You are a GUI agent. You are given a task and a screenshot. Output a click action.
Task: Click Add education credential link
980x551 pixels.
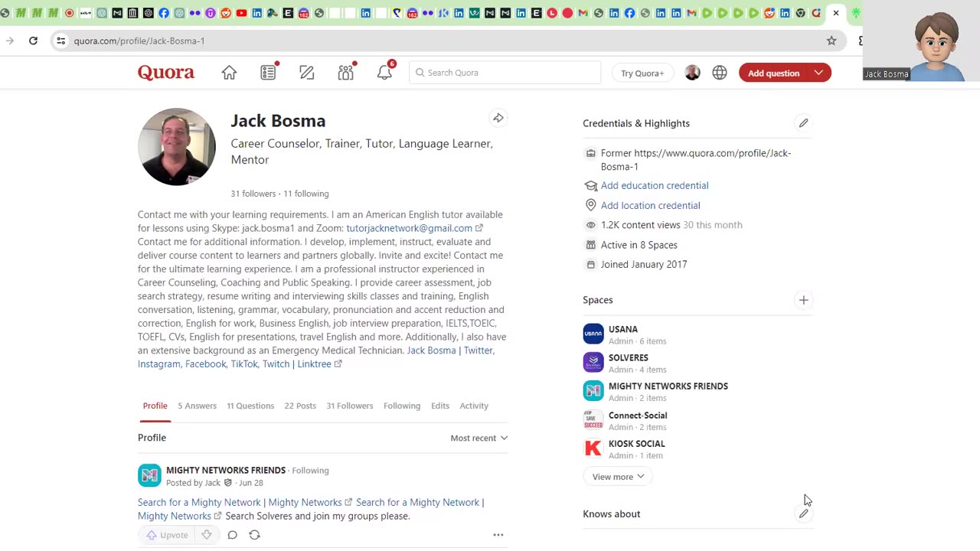pyautogui.click(x=655, y=185)
